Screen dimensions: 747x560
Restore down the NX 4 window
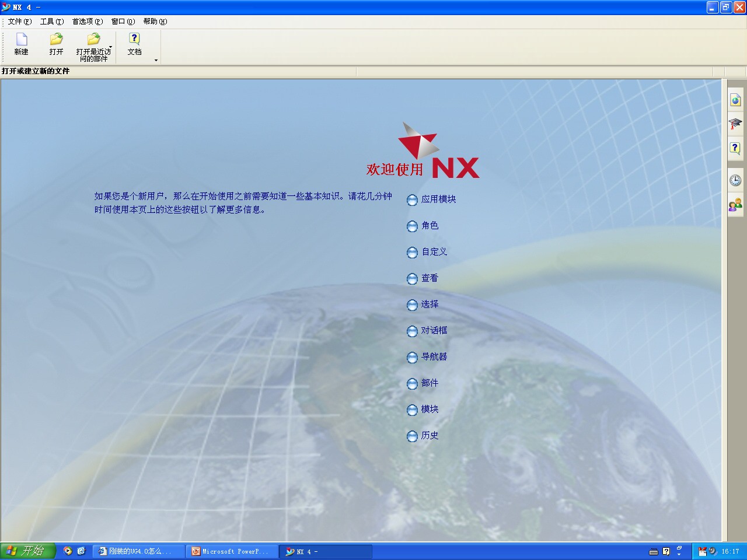(726, 7)
